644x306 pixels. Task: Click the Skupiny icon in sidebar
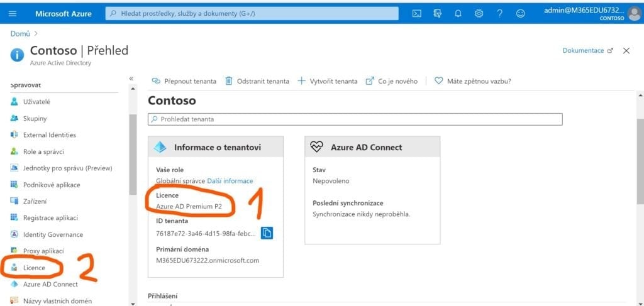point(14,118)
